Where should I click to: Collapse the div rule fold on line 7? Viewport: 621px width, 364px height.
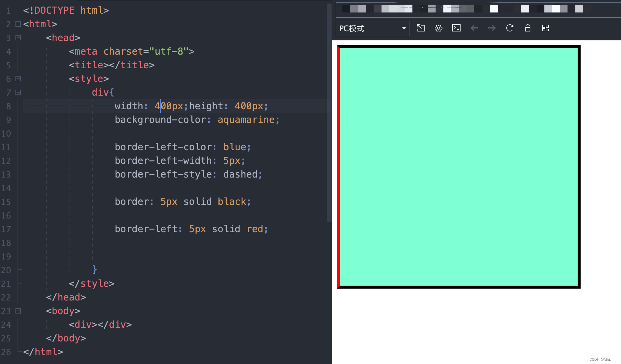tap(18, 92)
